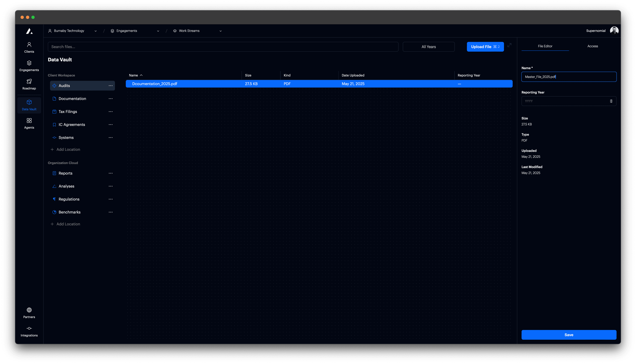Use the Reporting Year stepper control
Image resolution: width=636 pixels, height=364 pixels.
pyautogui.click(x=611, y=101)
